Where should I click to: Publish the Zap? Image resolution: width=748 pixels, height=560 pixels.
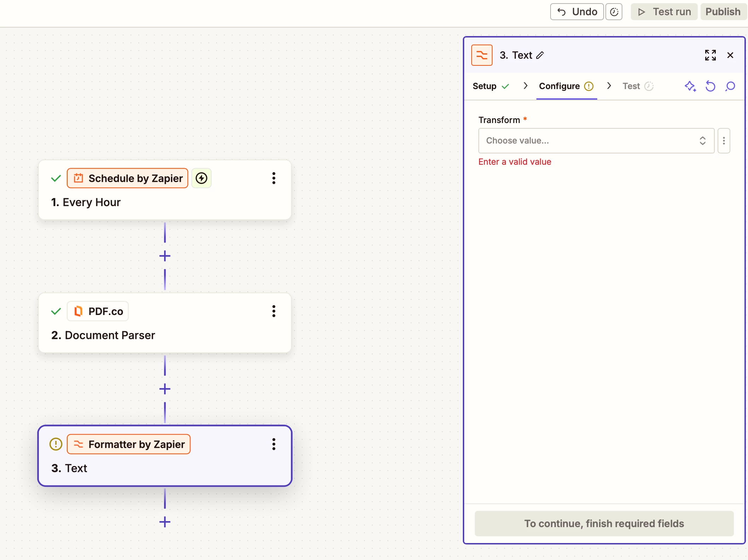pyautogui.click(x=723, y=12)
